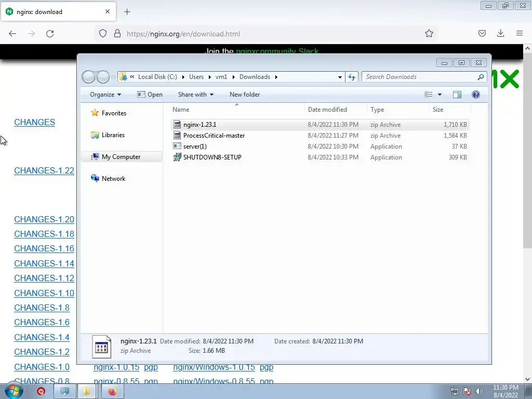Image resolution: width=532 pixels, height=399 pixels.
Task: Open a new browser tab with plus
Action: click(x=127, y=12)
